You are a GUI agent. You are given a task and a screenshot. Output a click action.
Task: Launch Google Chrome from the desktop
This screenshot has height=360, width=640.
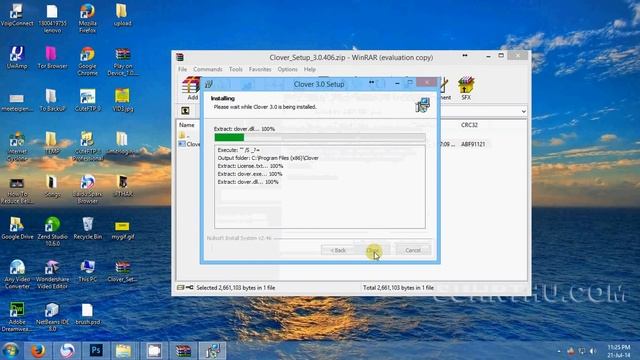pos(87,61)
